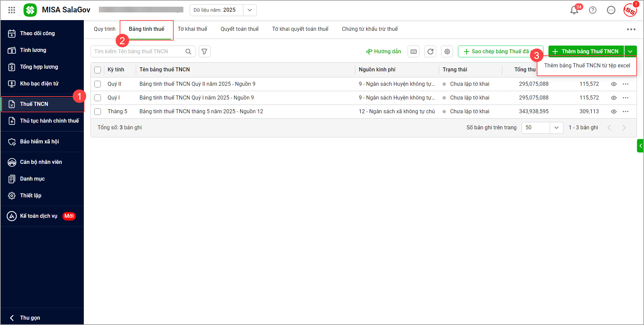
Task: Open the chat messages bubble icon
Action: point(611,10)
